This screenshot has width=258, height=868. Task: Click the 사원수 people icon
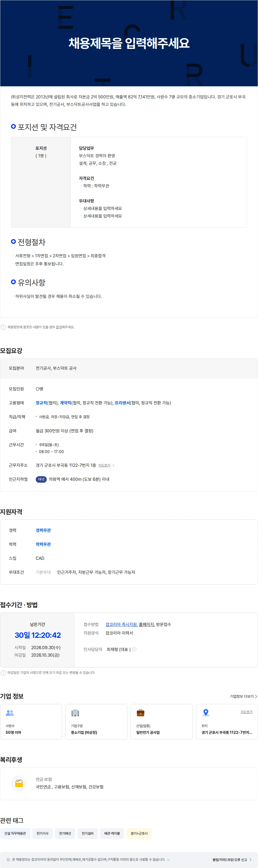(x=10, y=713)
